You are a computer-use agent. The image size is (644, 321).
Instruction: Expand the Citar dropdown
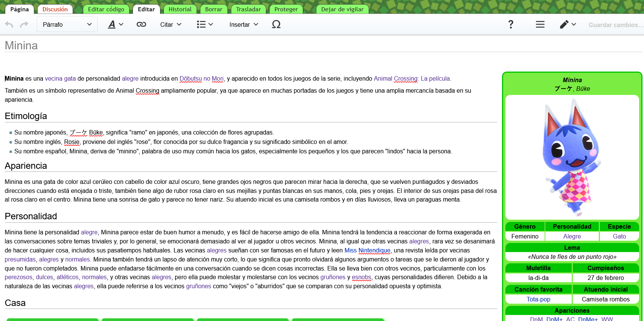(x=171, y=24)
